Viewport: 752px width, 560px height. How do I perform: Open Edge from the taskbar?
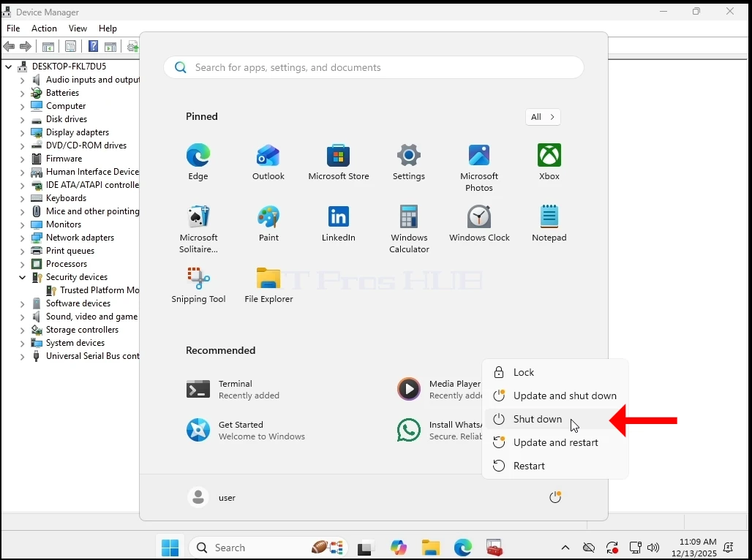pyautogui.click(x=463, y=548)
